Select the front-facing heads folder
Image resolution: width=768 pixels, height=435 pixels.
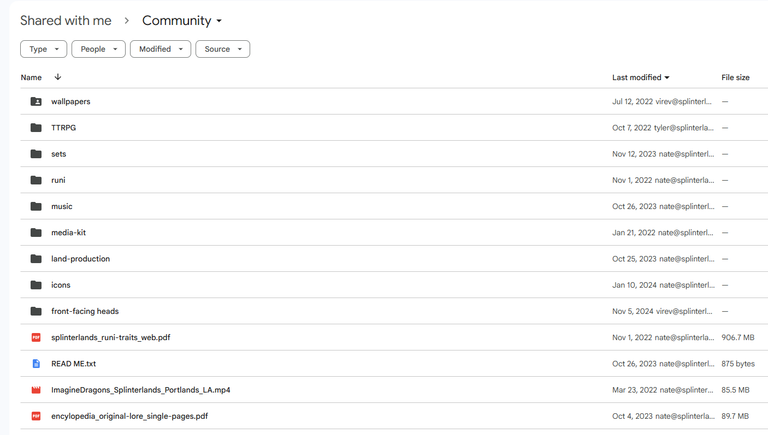85,311
